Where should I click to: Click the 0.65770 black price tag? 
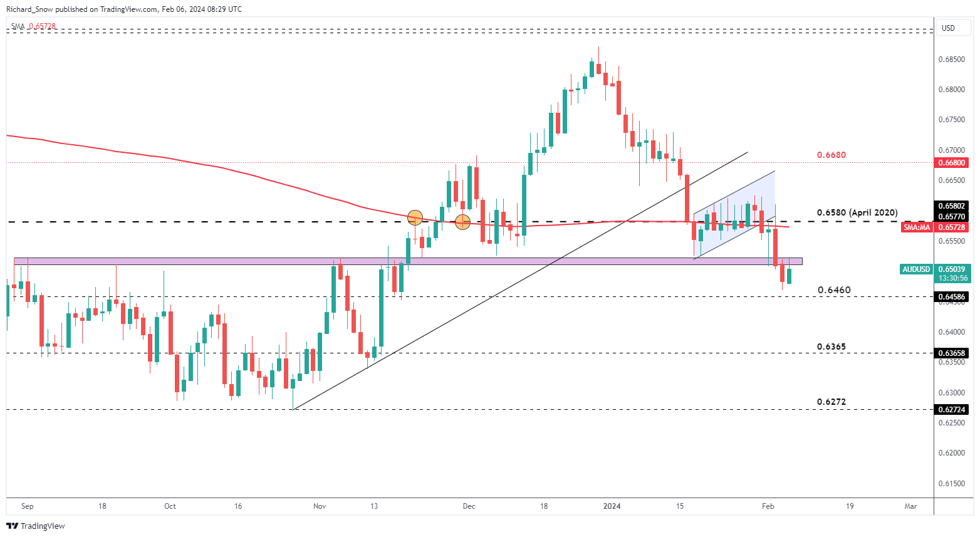[952, 217]
